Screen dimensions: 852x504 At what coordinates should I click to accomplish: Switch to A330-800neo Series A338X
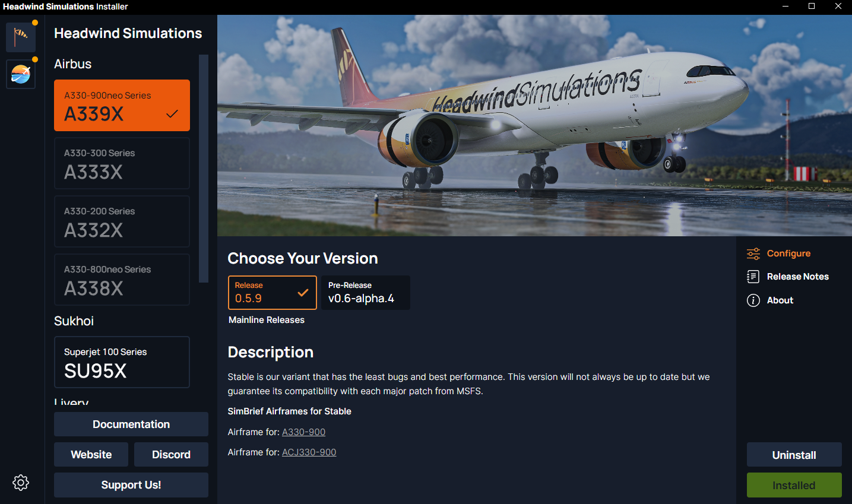pos(122,280)
